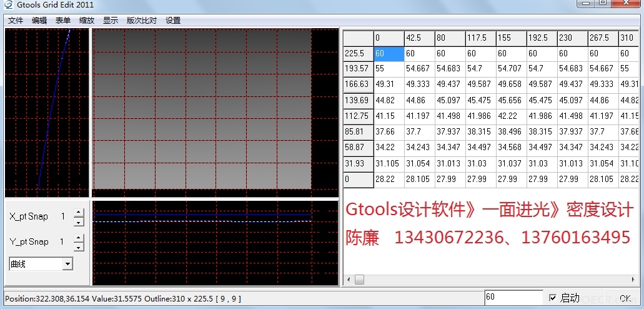This screenshot has height=309, width=644.
Task: Select column header 155
Action: tap(512, 38)
